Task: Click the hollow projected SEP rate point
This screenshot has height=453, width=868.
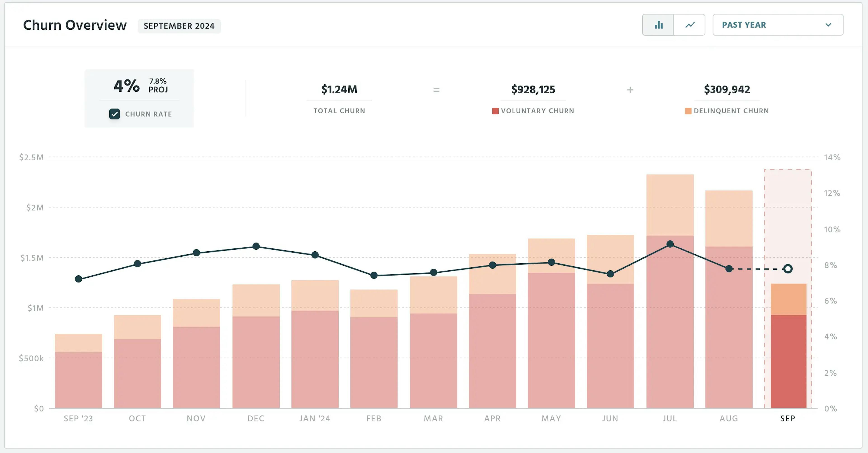Action: pyautogui.click(x=788, y=269)
